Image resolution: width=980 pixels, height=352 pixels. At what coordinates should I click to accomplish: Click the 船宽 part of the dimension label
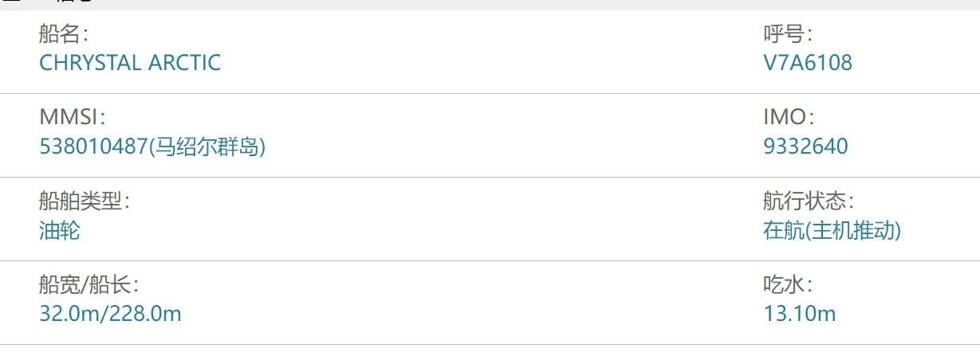59,285
